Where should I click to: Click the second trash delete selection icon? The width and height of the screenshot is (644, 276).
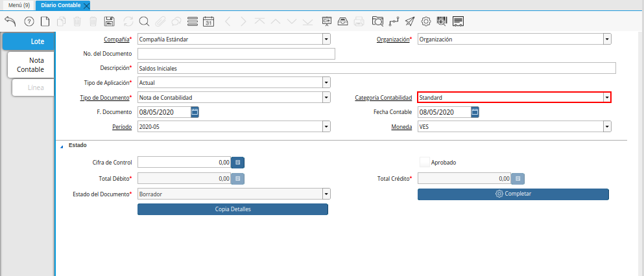pos(93,21)
